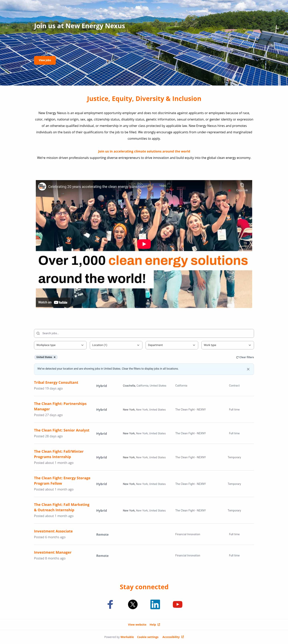Click the Join us in accelerating climate solutions heading
The height and width of the screenshot is (644, 288).
[x=144, y=152]
